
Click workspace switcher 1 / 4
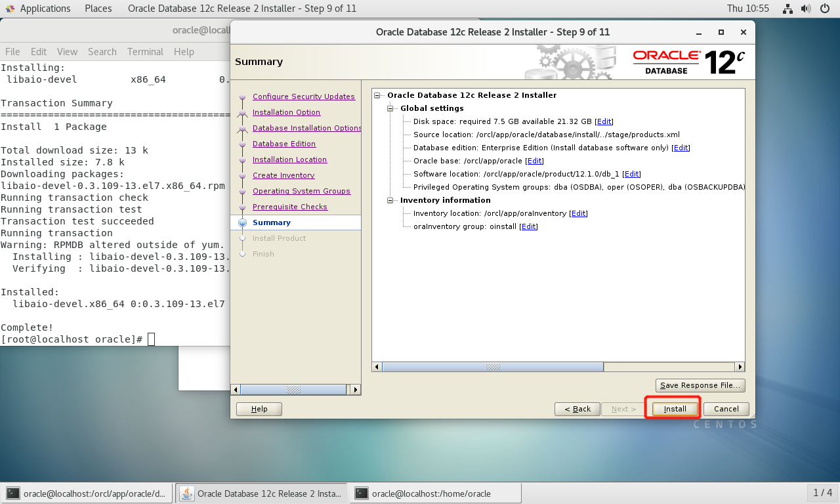(x=822, y=493)
